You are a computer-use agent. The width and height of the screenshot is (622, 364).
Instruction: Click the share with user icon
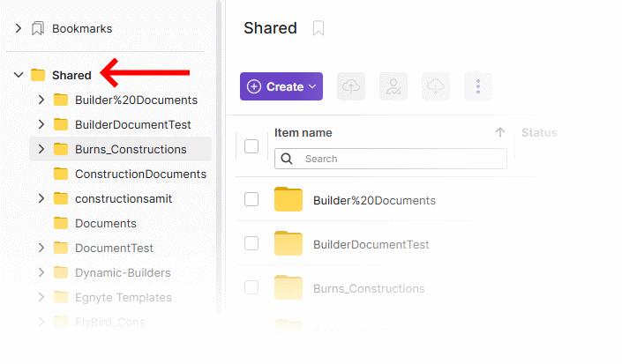[x=393, y=86]
